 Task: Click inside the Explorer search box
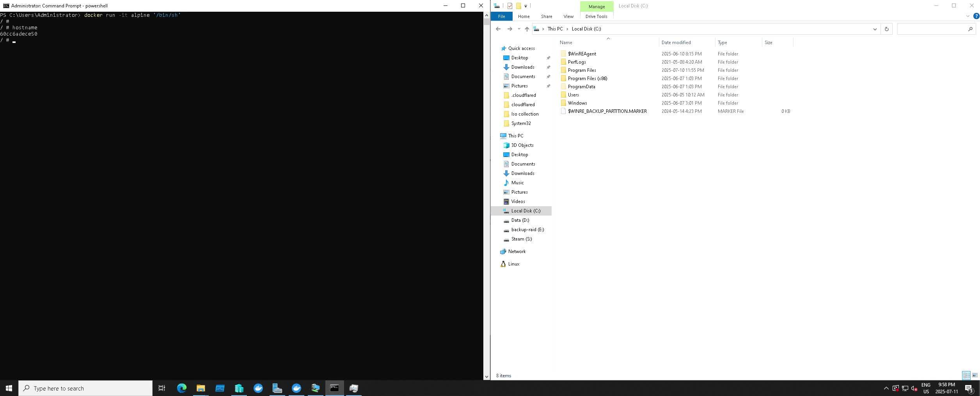click(932, 29)
